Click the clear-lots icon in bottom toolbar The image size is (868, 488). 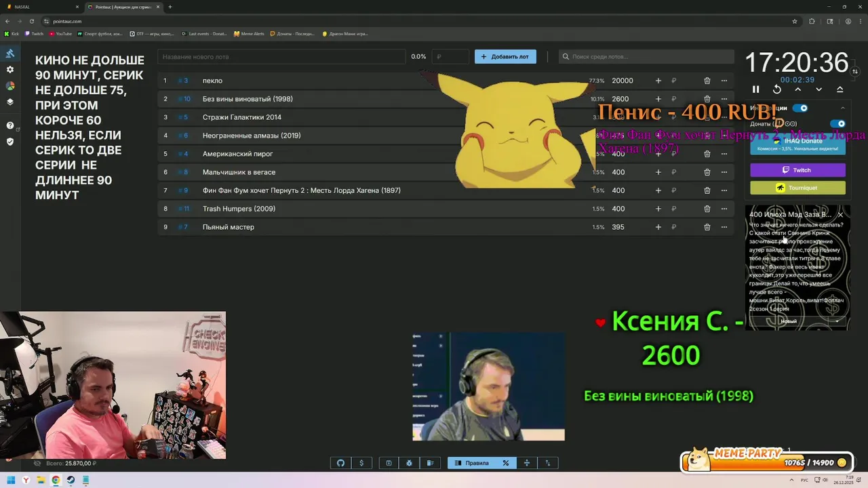430,463
